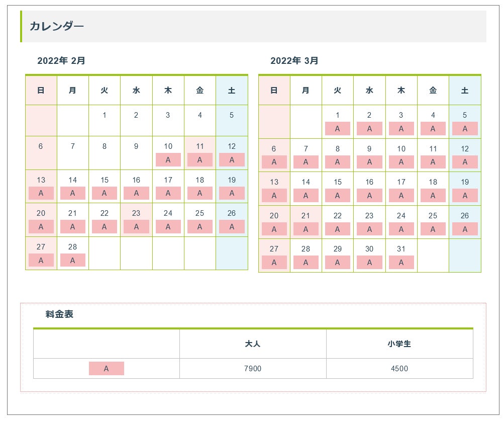Image resolution: width=504 pixels, height=421 pixels.
Task: Select the A plan on March 5
Action: point(465,129)
